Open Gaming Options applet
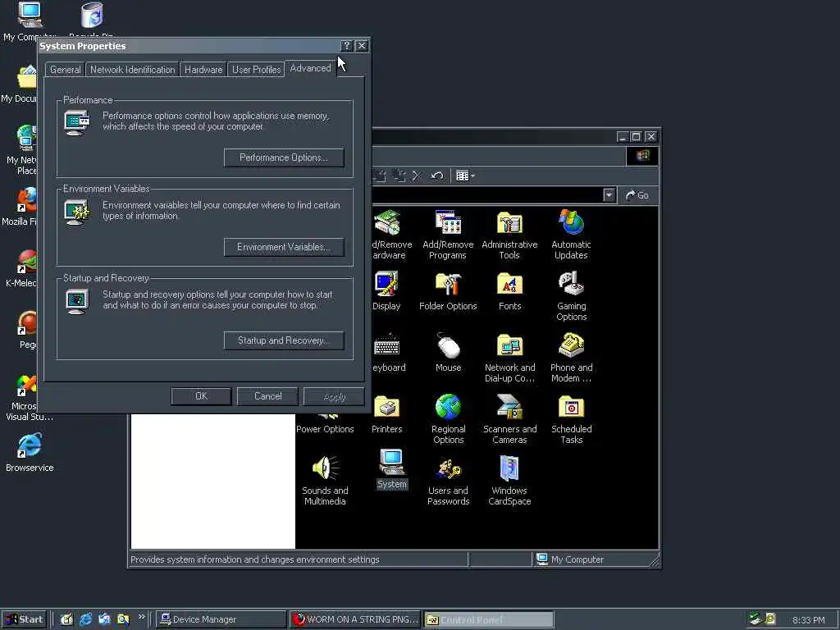The height and width of the screenshot is (630, 840). click(571, 296)
